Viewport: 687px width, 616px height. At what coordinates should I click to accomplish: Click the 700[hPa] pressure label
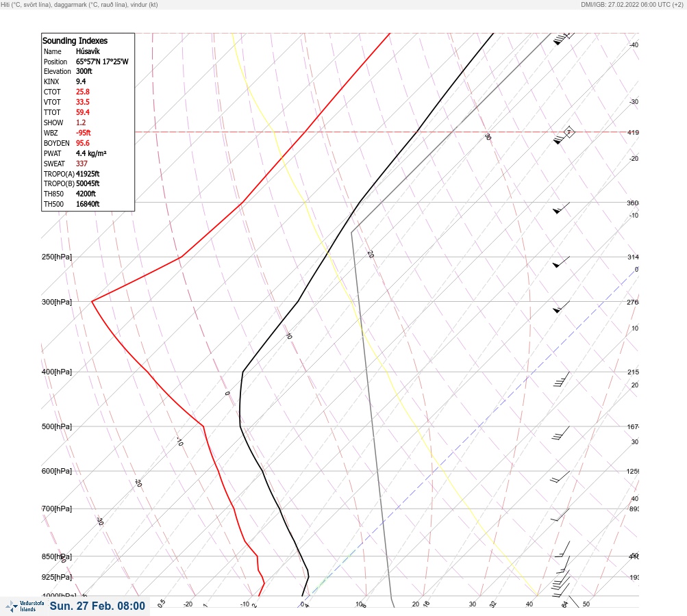tap(57, 509)
